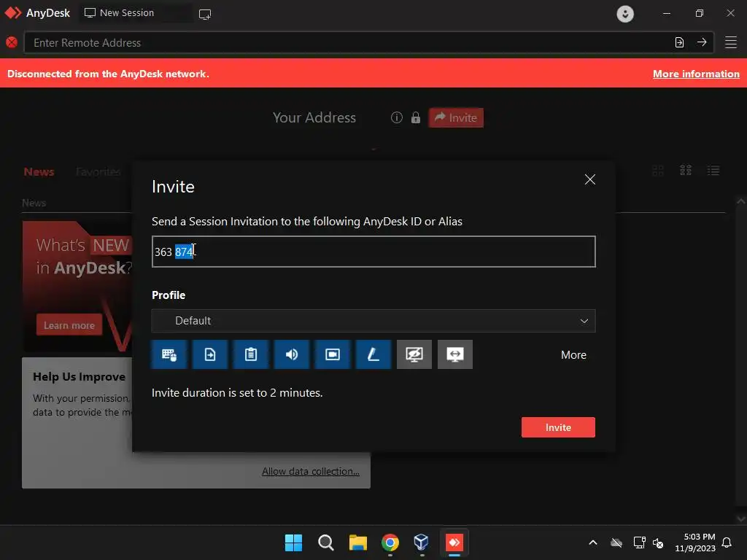This screenshot has height=560, width=747.
Task: Close the Invite dialog with X
Action: (589, 179)
